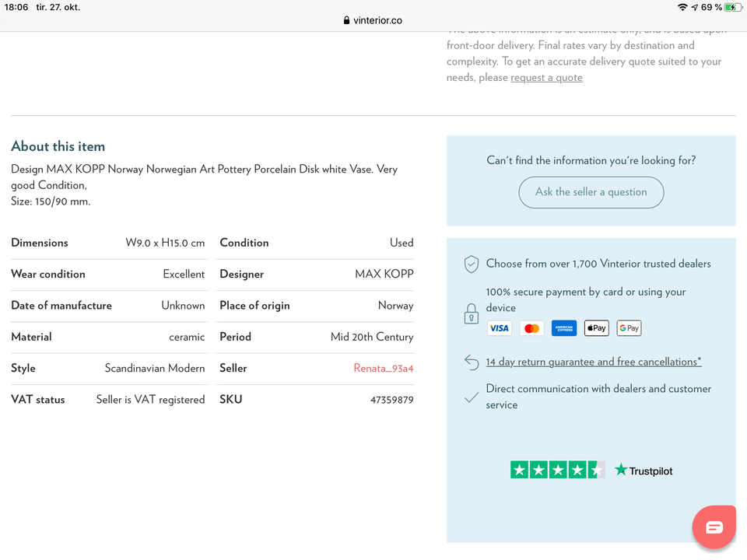Tap the SKU number 47359879
This screenshot has height=560, width=747.
pyautogui.click(x=391, y=400)
